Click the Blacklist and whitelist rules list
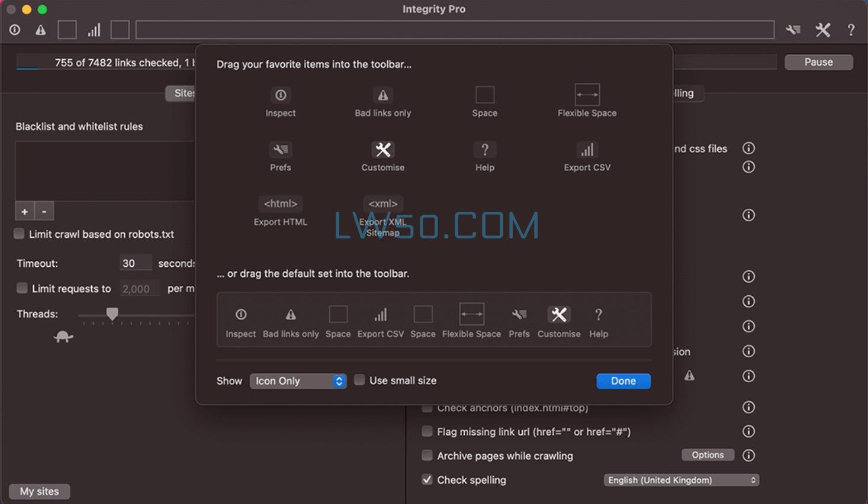 (x=105, y=171)
